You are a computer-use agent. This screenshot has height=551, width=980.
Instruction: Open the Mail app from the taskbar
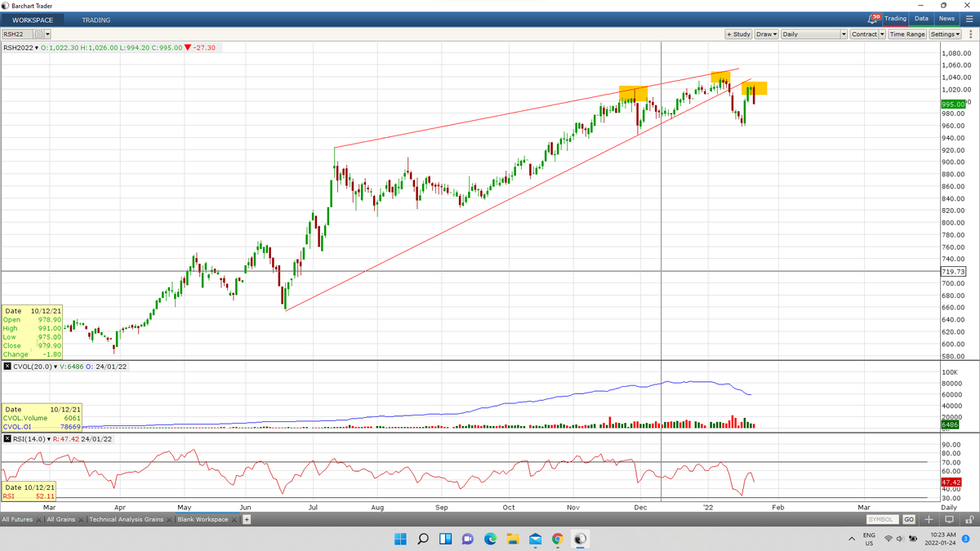(535, 539)
